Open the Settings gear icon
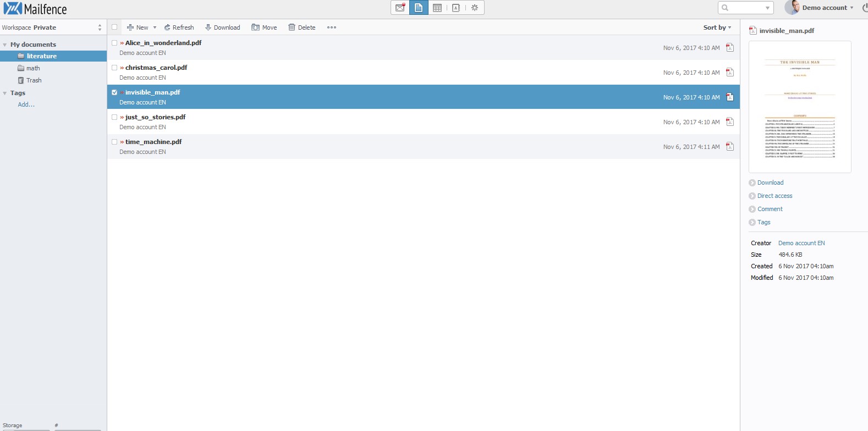868x431 pixels. point(475,8)
